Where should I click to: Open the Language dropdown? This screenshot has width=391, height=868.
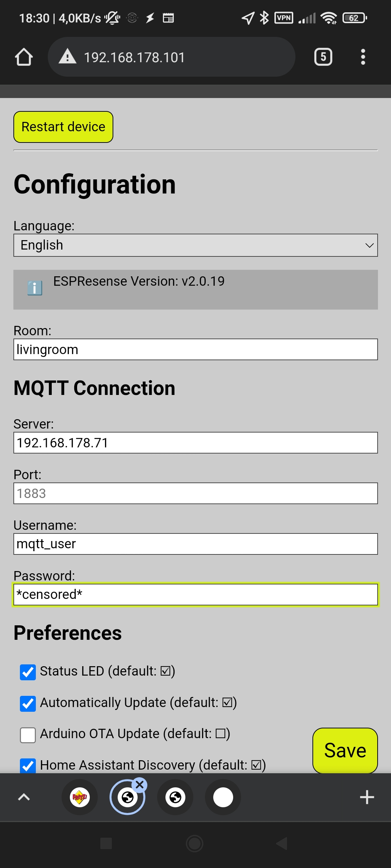[195, 245]
